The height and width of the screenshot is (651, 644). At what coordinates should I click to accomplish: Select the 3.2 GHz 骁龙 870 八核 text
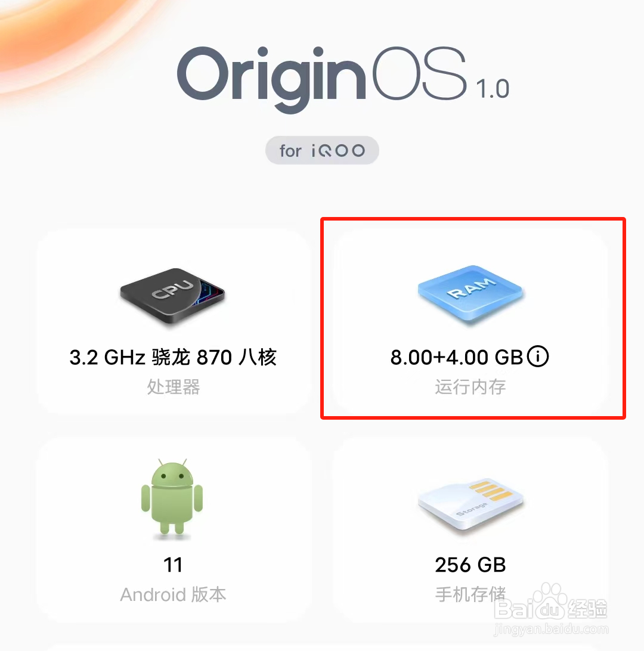coord(173,357)
